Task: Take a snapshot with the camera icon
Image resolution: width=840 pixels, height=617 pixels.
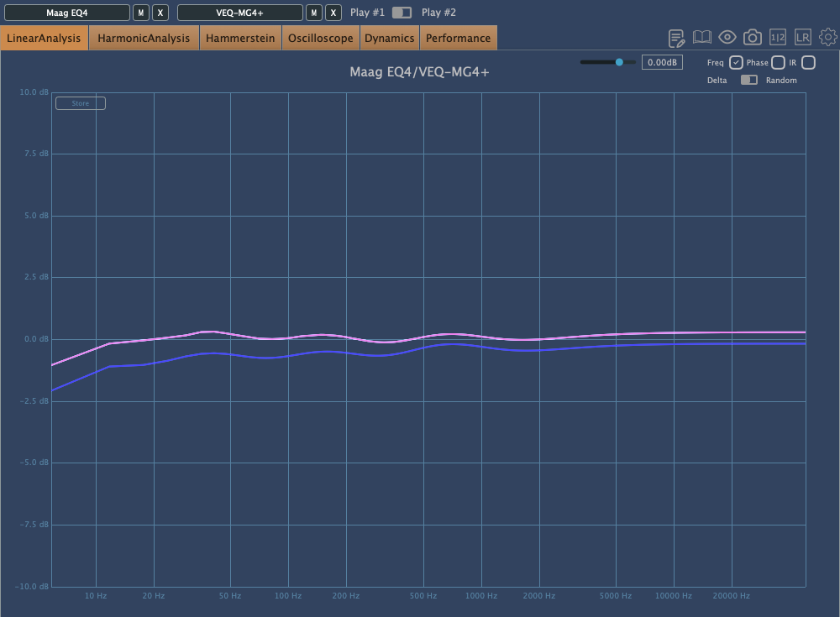Action: click(752, 37)
